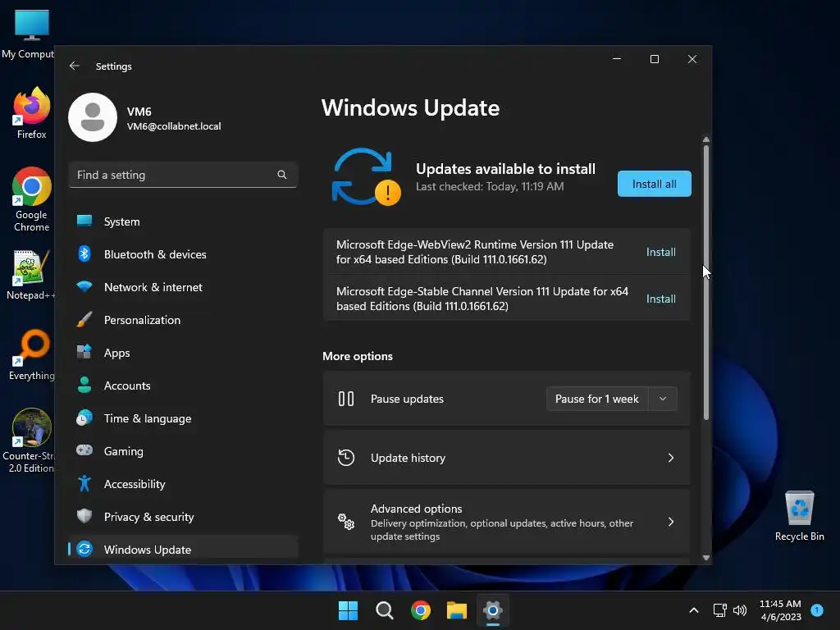Click the Network wifi icon
Viewport: 840px width, 630px height.
coord(84,286)
